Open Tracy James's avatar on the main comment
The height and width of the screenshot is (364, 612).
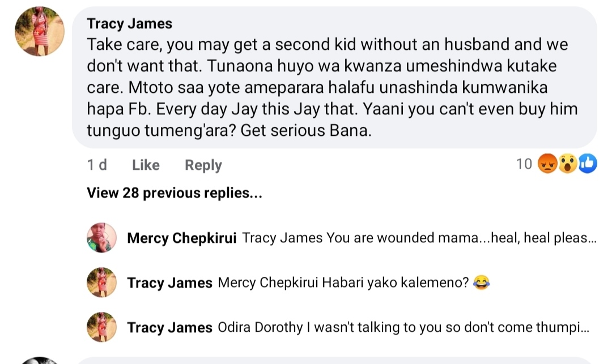[x=39, y=31]
